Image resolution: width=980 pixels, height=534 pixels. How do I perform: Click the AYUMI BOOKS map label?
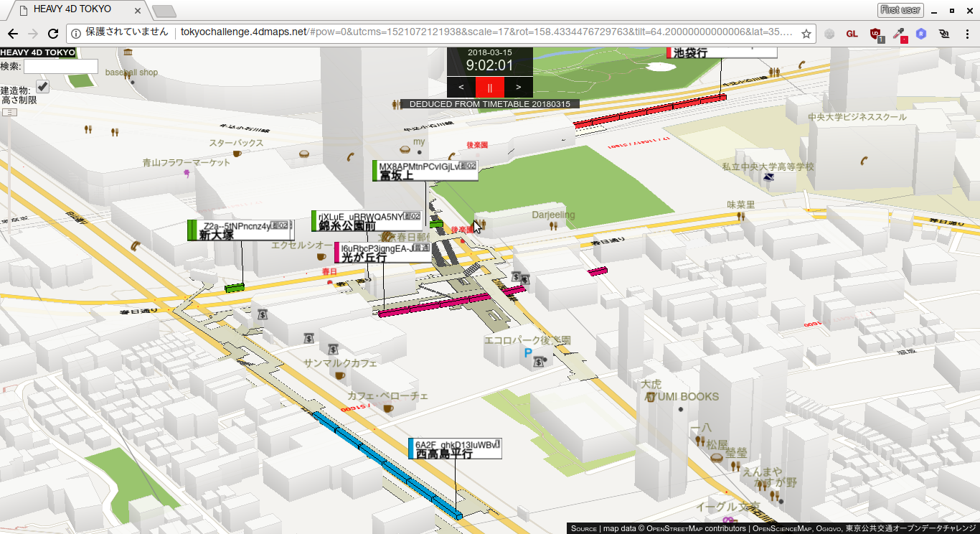coord(681,397)
